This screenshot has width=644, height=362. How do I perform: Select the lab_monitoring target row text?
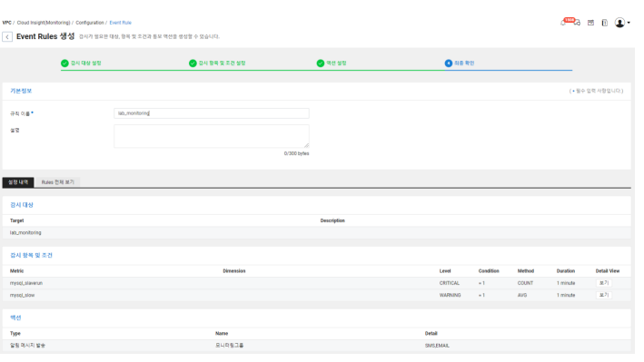click(25, 232)
